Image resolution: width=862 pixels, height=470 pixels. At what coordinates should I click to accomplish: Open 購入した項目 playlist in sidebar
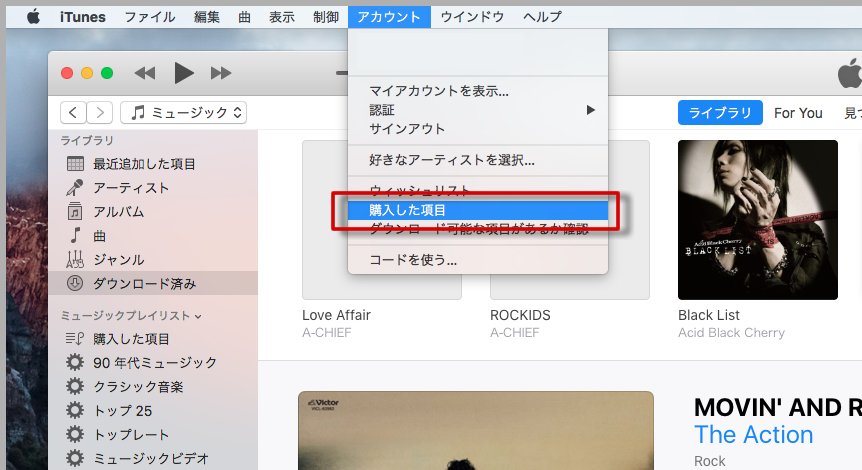[x=153, y=339]
